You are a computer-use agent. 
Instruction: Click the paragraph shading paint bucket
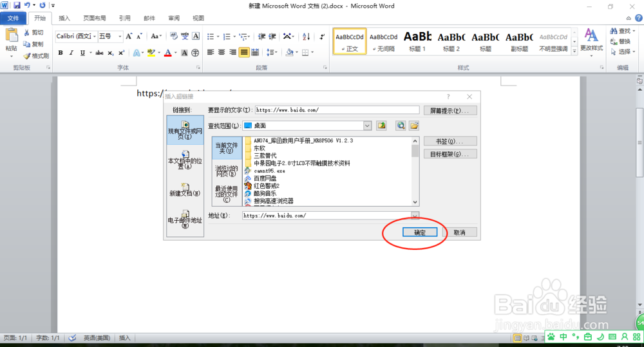click(x=289, y=52)
